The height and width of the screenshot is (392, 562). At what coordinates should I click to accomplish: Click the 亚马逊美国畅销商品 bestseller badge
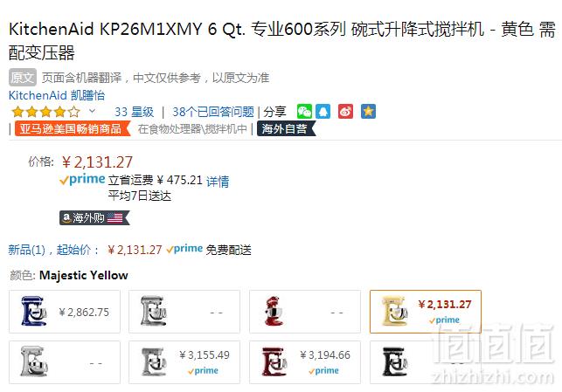[73, 129]
